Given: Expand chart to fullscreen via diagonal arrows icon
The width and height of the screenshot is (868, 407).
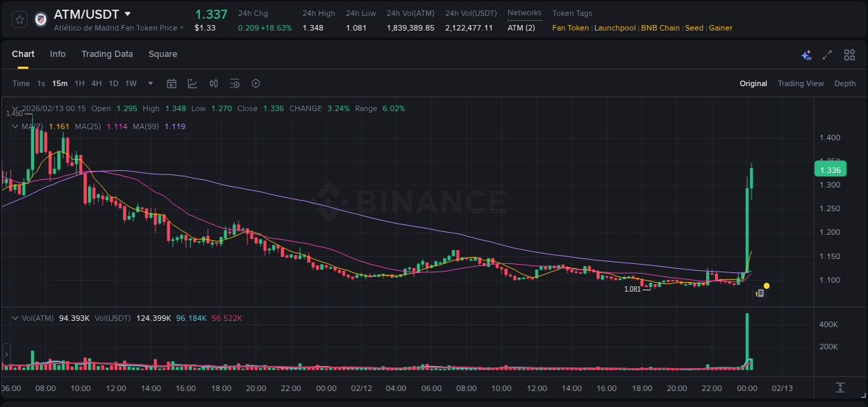Looking at the screenshot, I should [x=827, y=54].
